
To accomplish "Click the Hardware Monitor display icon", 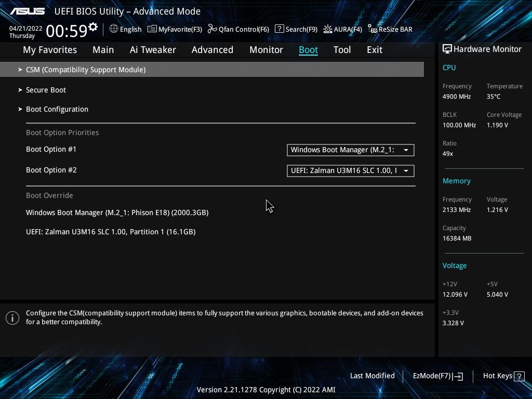I will 447,49.
